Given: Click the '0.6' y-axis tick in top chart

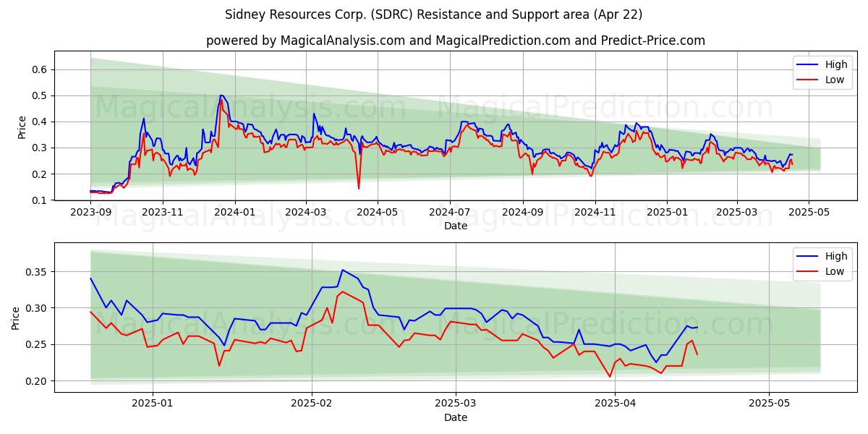Looking at the screenshot, I should click(x=39, y=69).
